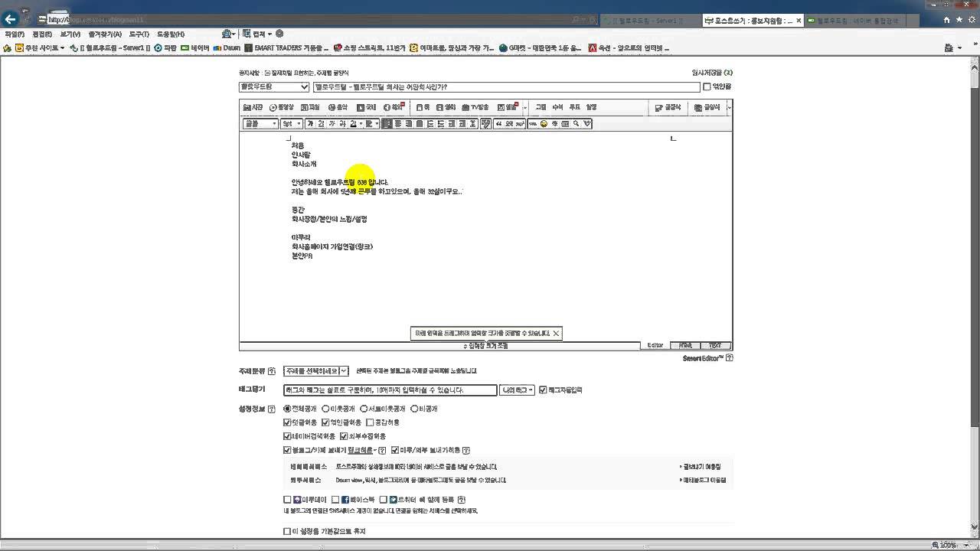Open the 나의태그 dropdown
This screenshot has height=551, width=980.
tap(518, 390)
